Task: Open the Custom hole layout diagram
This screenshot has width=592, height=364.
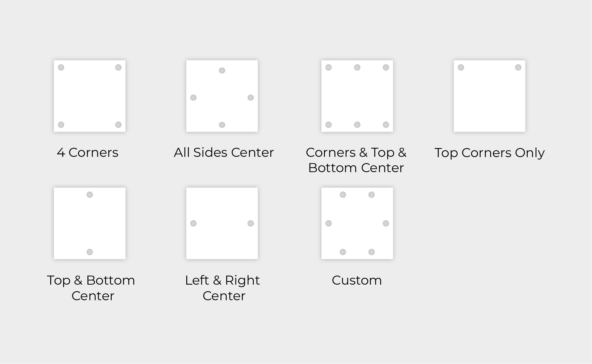Action: tap(357, 223)
